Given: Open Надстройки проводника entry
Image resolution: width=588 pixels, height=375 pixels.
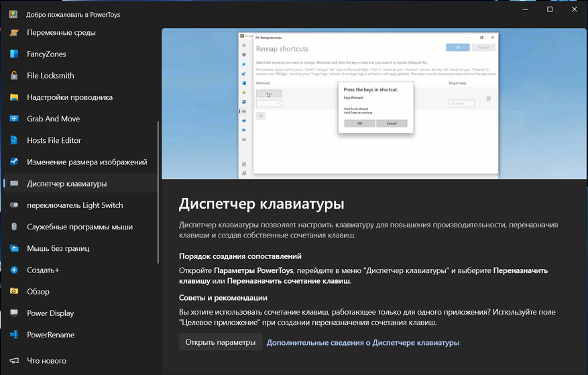Looking at the screenshot, I should tap(80, 97).
